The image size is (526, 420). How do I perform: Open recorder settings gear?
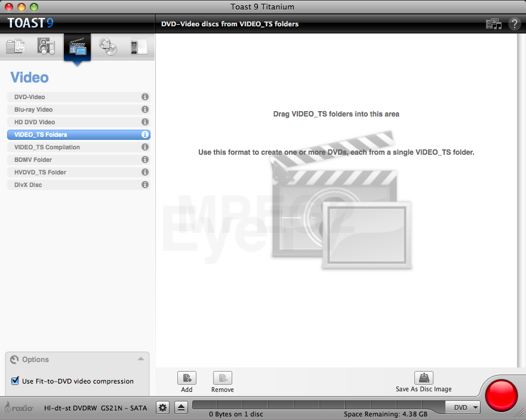[163, 408]
